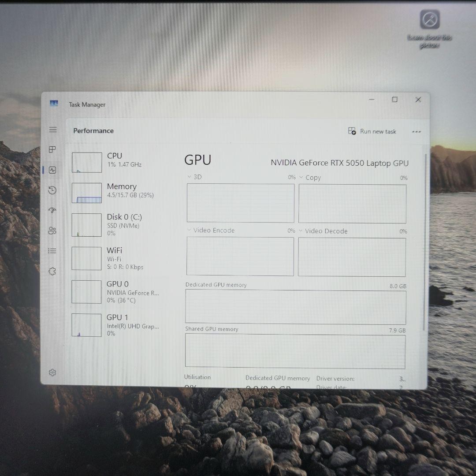Image resolution: width=476 pixels, height=476 pixels.
Task: Click the '1% 1.47 GHz' CPU text
Action: [x=124, y=164]
